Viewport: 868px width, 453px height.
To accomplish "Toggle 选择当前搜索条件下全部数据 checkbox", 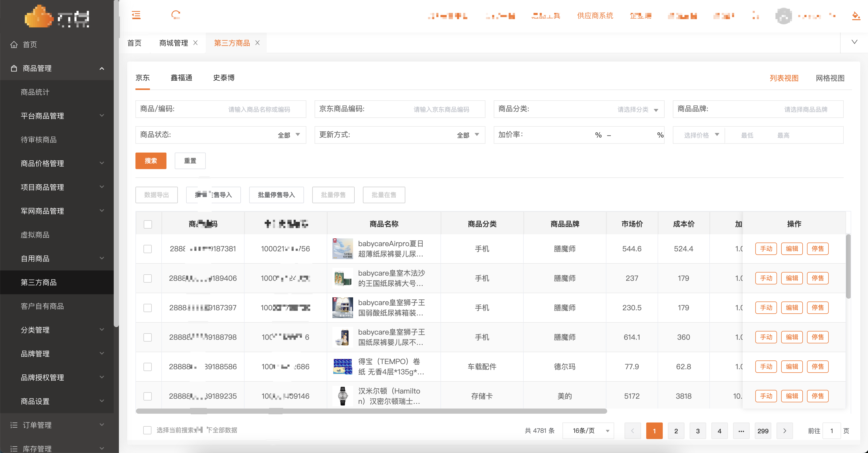I will [x=147, y=430].
